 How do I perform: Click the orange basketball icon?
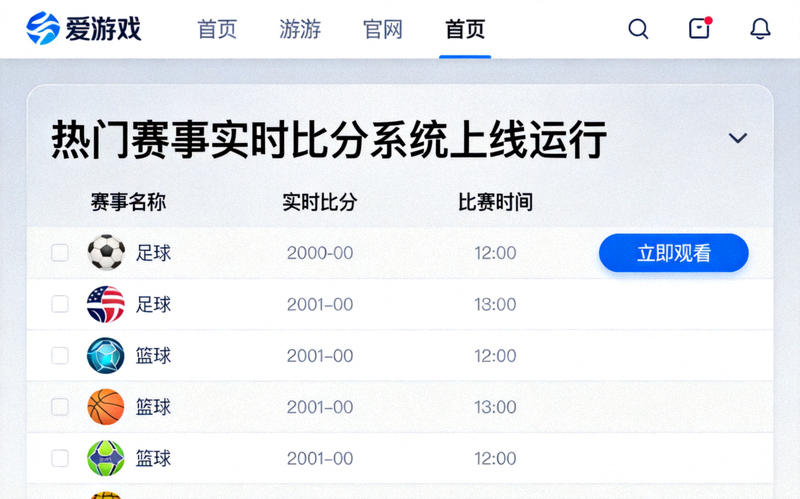(x=106, y=407)
